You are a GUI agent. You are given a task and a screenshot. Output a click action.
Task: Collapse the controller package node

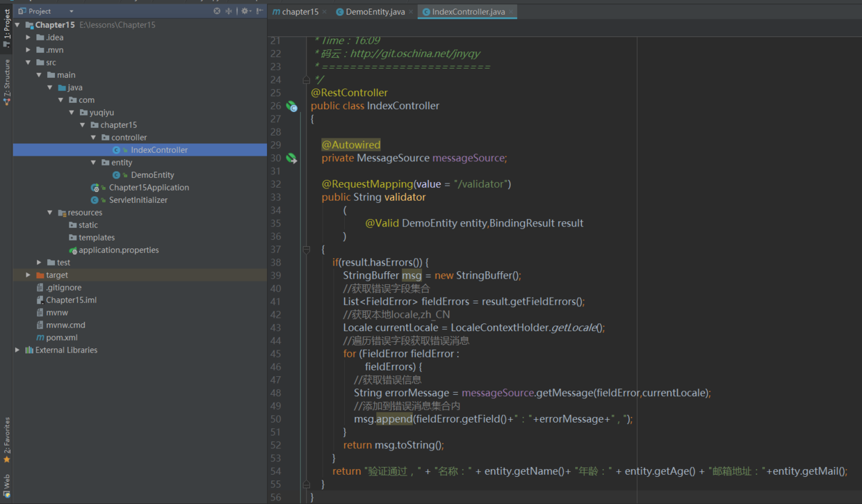(x=94, y=138)
